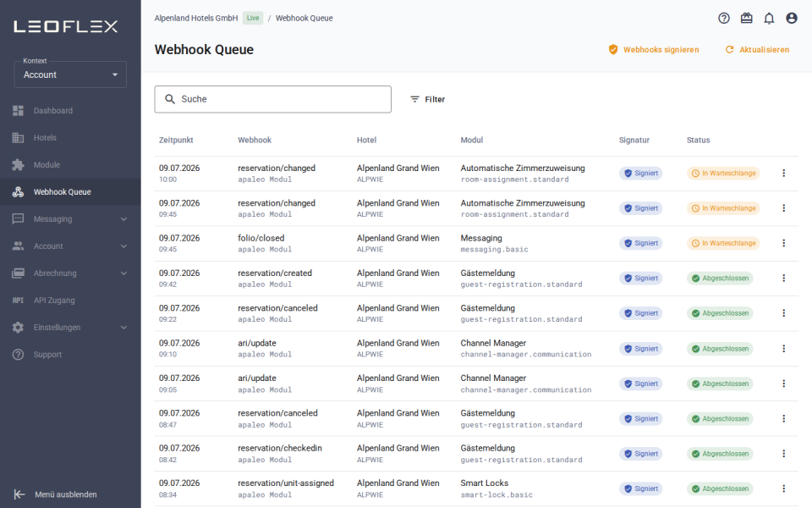The width and height of the screenshot is (812, 508).
Task: Open row menu for 09:05 ari/update
Action: point(783,384)
